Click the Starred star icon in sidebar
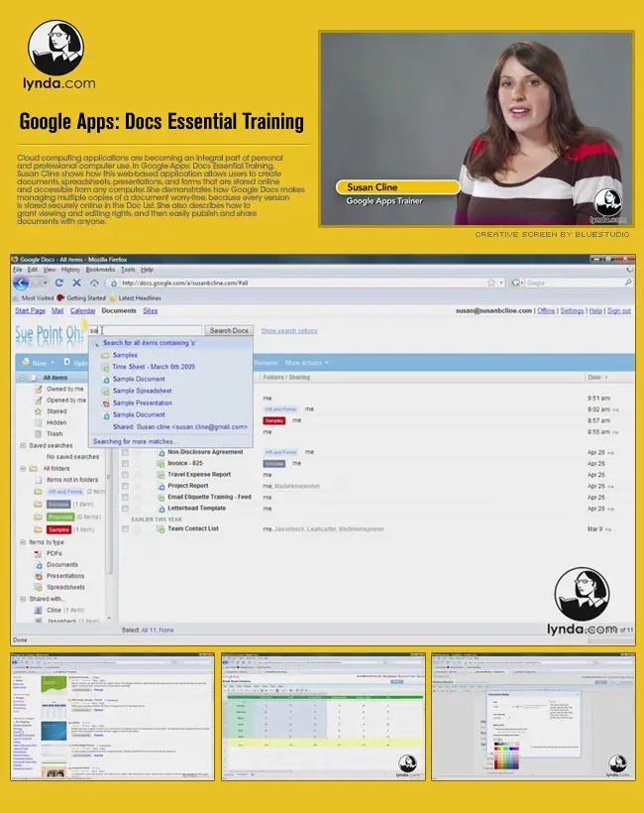 pos(39,411)
